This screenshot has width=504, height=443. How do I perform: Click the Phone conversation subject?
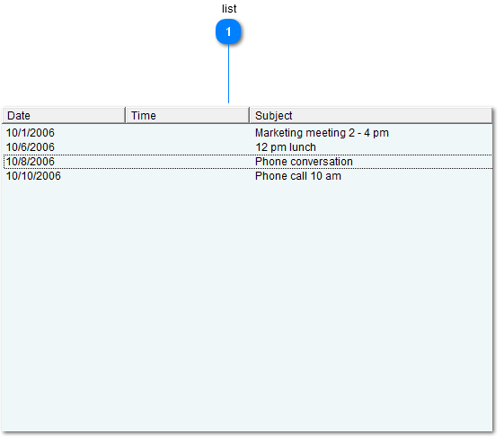tap(304, 162)
